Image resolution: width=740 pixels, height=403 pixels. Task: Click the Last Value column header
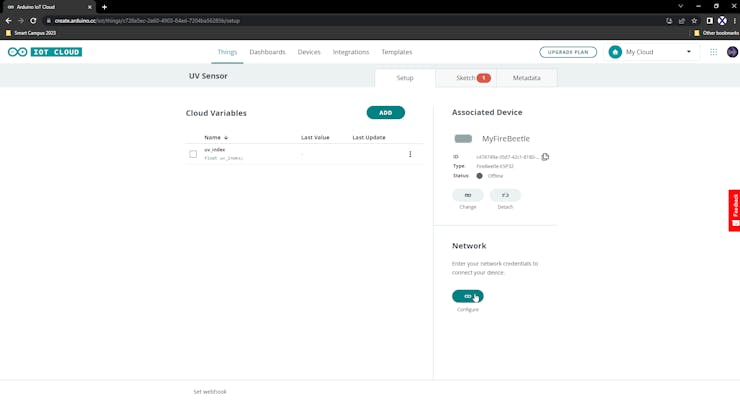pos(315,137)
